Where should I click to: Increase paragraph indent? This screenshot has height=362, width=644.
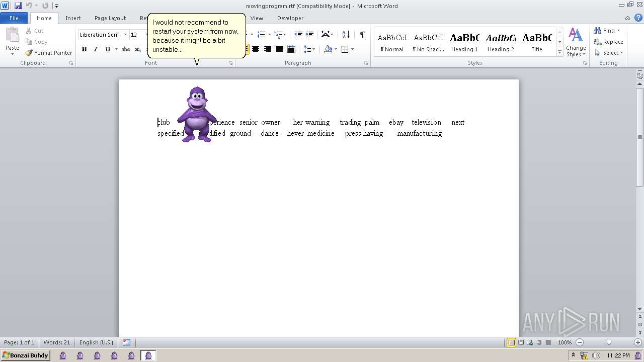pos(310,35)
